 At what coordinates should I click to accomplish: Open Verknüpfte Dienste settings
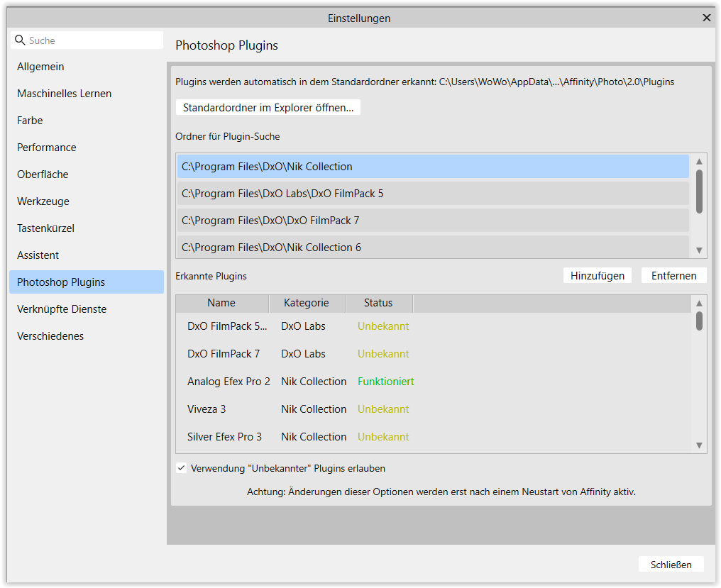point(87,309)
